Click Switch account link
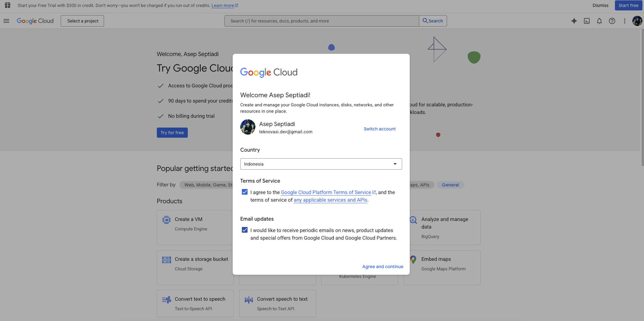This screenshot has height=321, width=644. 379,129
